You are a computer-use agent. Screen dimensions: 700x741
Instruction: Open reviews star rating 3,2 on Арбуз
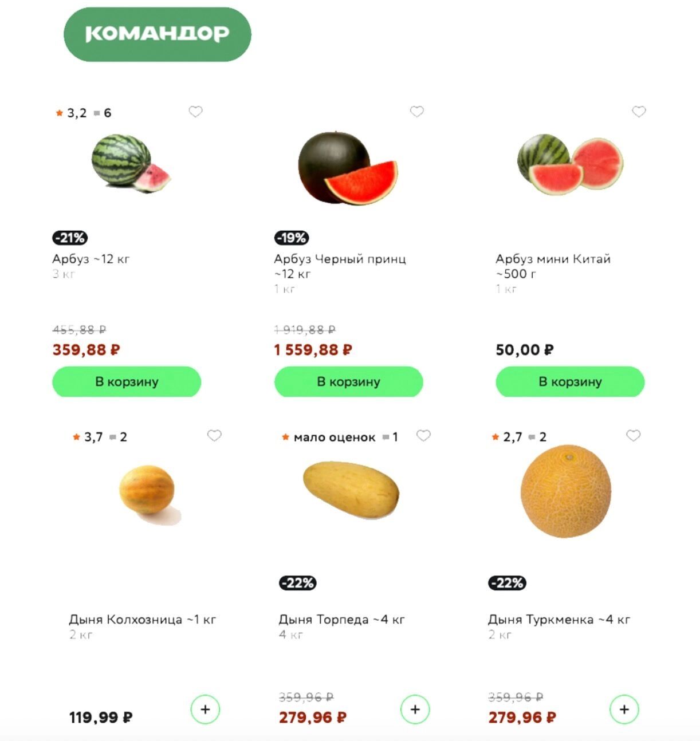pyautogui.click(x=76, y=113)
